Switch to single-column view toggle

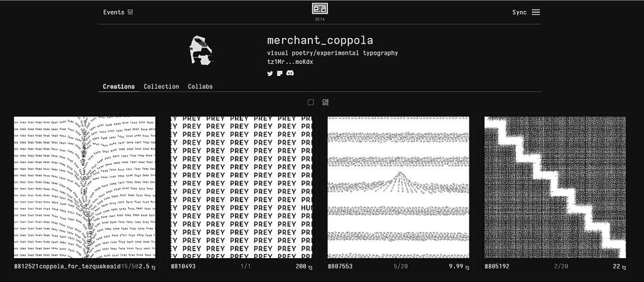click(311, 102)
